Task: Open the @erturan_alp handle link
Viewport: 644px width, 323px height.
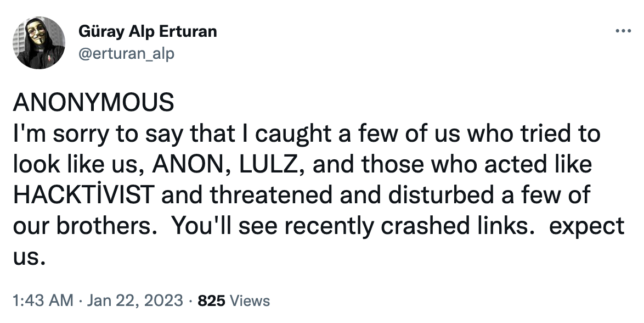Action: (126, 53)
